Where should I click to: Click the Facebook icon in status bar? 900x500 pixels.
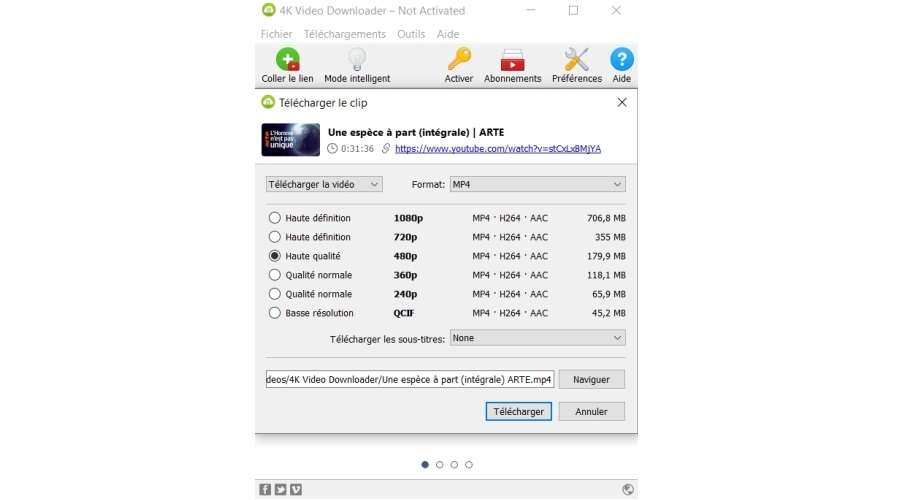[x=265, y=489]
